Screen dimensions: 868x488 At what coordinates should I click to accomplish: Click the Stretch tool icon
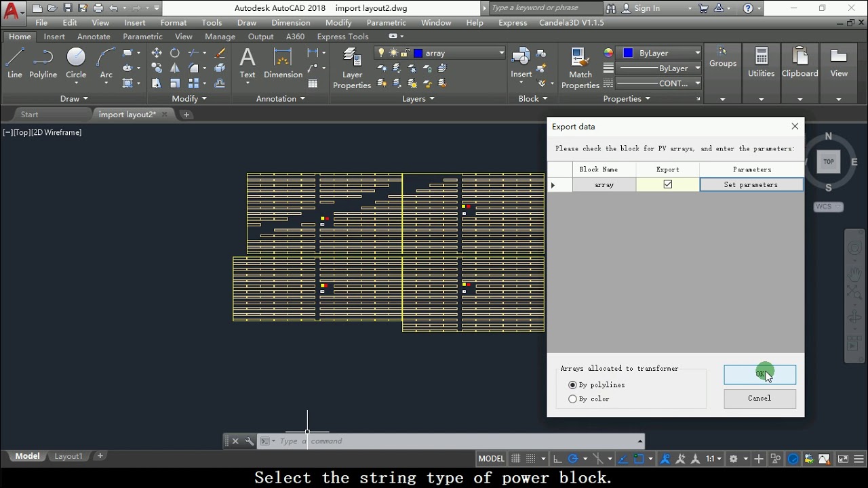pyautogui.click(x=157, y=83)
